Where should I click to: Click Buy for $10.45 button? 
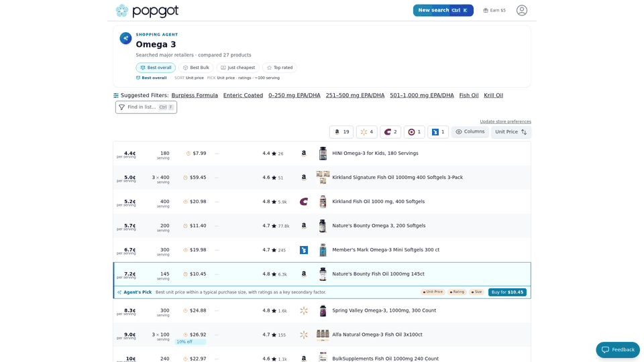[507, 292]
